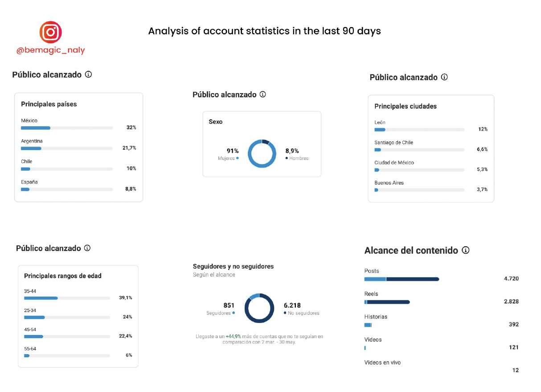
Task: Click the Instagram logo icon
Action: click(51, 32)
